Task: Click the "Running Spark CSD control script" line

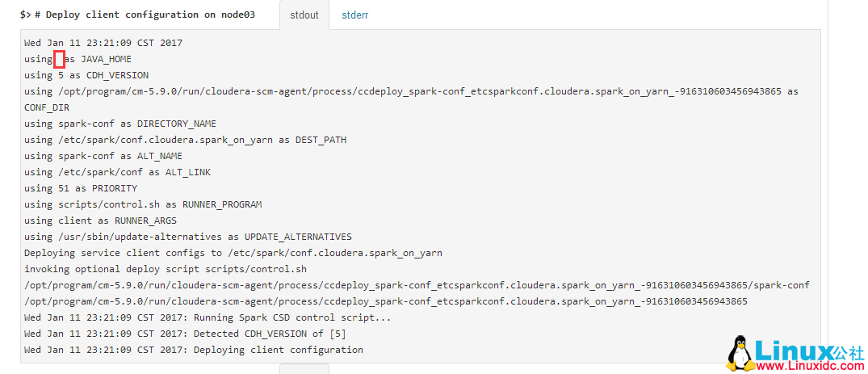Action: (208, 317)
